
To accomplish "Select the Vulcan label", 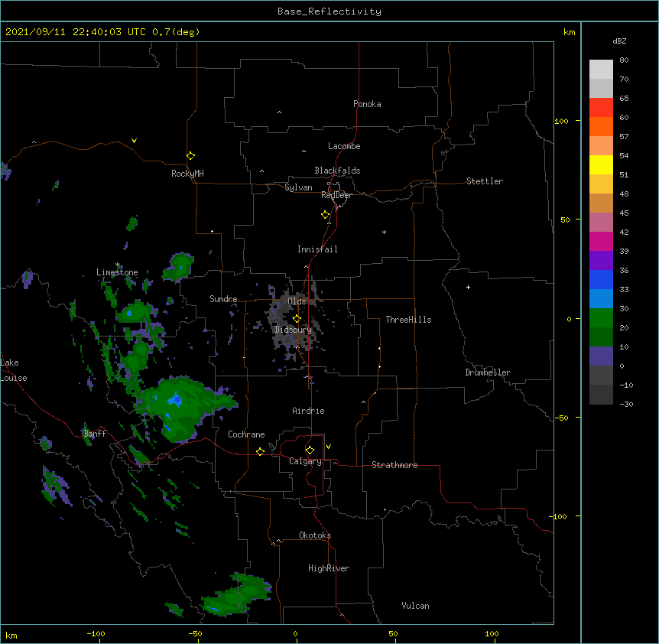I will 415,606.
